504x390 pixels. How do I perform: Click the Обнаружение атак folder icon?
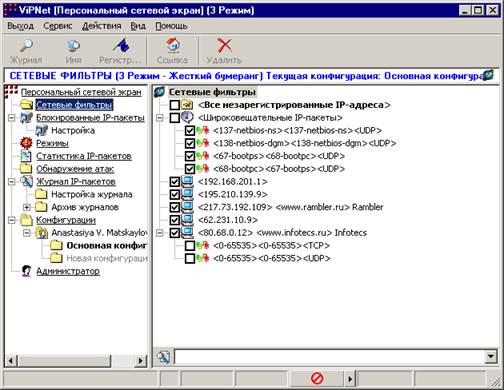click(26, 169)
